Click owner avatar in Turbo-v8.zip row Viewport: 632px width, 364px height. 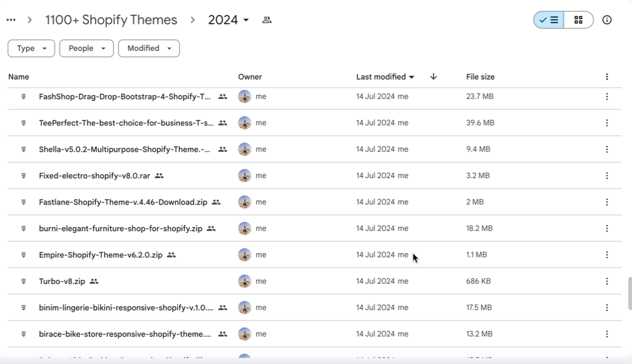245,282
